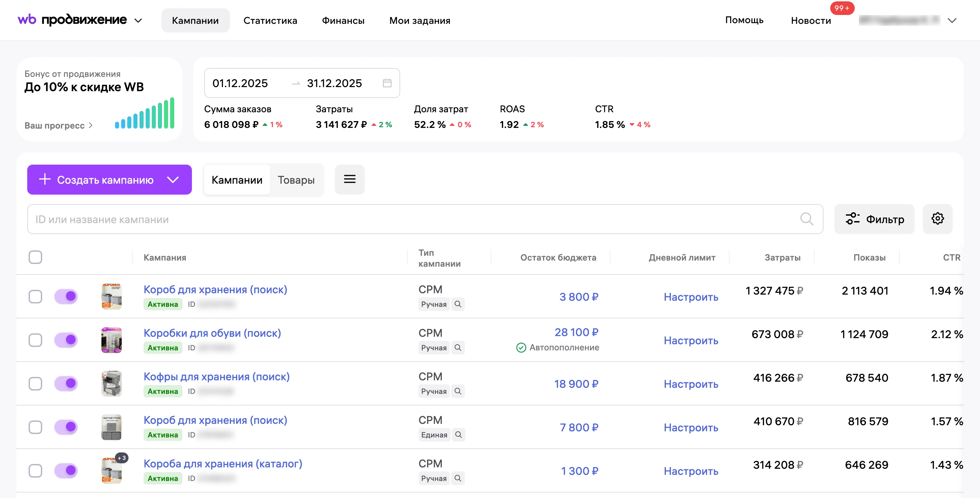The height and width of the screenshot is (498, 980).
Task: Click the Фильтр sliders icon button
Action: [874, 219]
